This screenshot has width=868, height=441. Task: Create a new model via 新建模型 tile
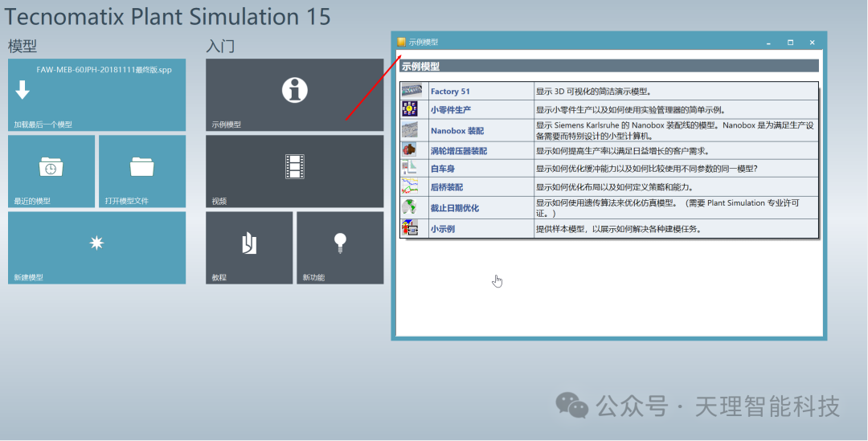(97, 248)
